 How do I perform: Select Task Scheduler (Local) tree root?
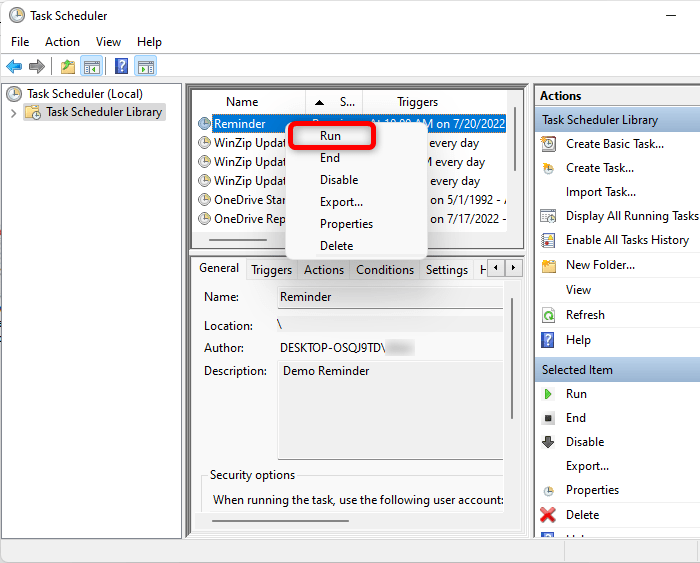[x=85, y=94]
